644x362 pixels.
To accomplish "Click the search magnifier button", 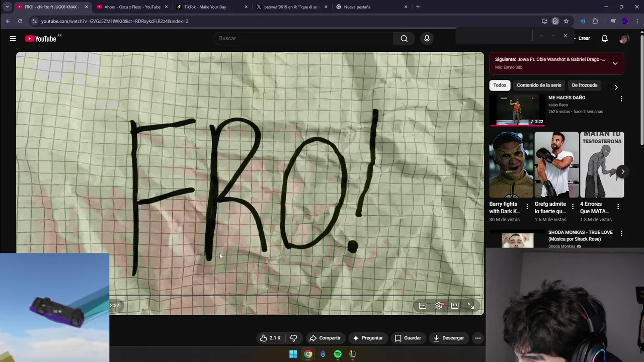I will (x=404, y=39).
